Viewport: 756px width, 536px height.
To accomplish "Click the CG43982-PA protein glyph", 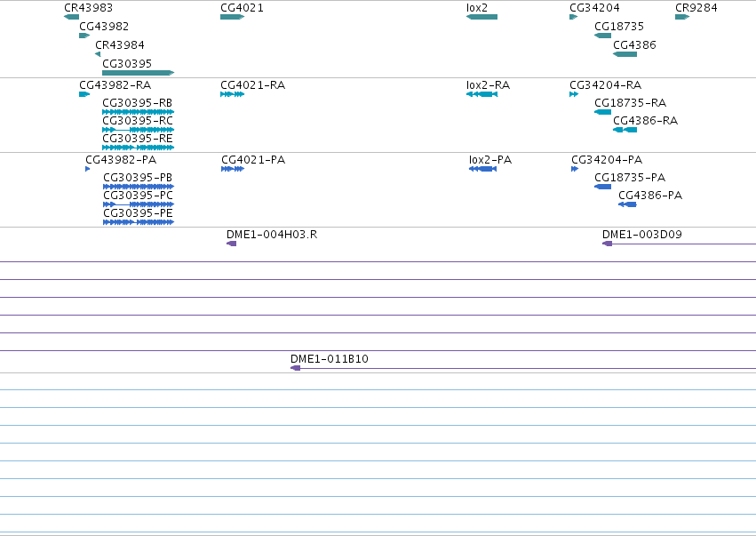I will (87, 169).
